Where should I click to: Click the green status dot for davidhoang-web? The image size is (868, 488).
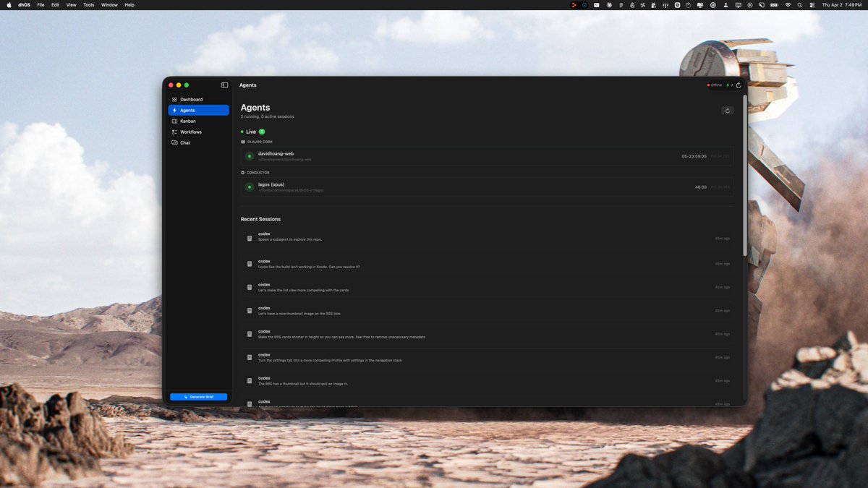250,156
